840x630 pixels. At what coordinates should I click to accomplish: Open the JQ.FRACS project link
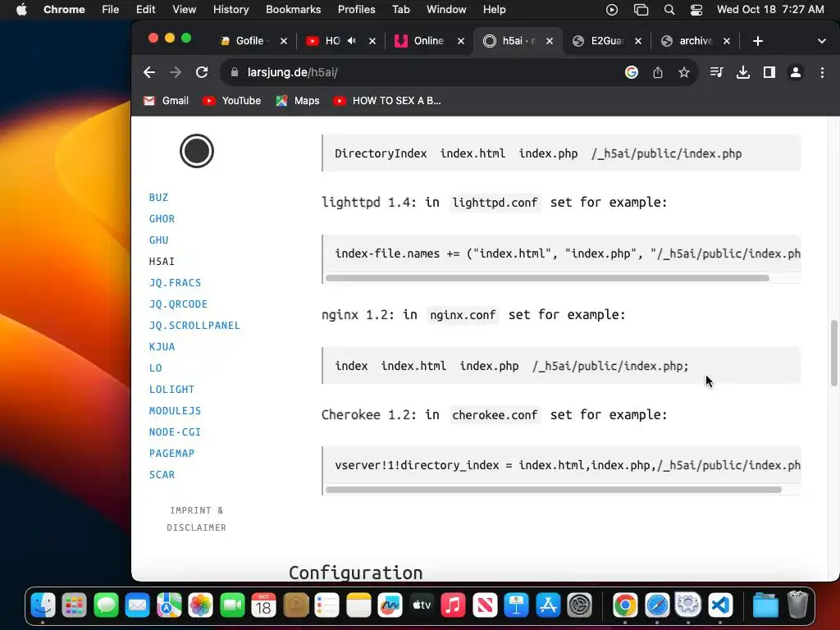[x=176, y=283]
